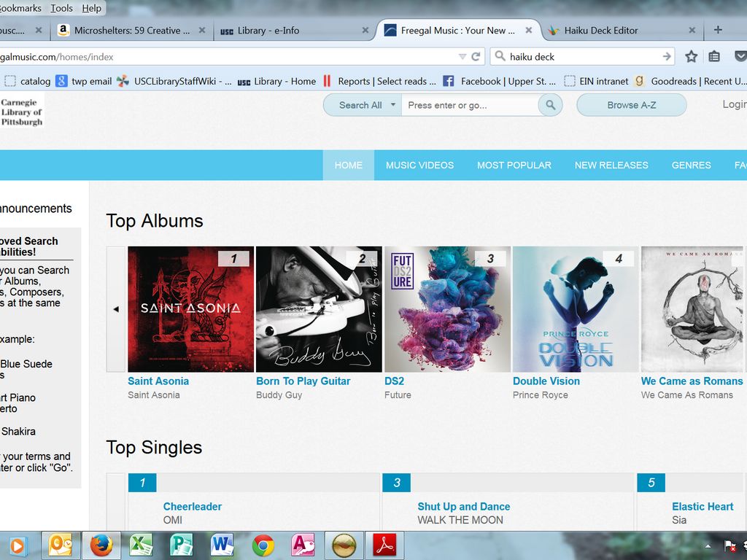The height and width of the screenshot is (560, 747).
Task: Reload the page with the refresh icon
Action: tap(476, 56)
